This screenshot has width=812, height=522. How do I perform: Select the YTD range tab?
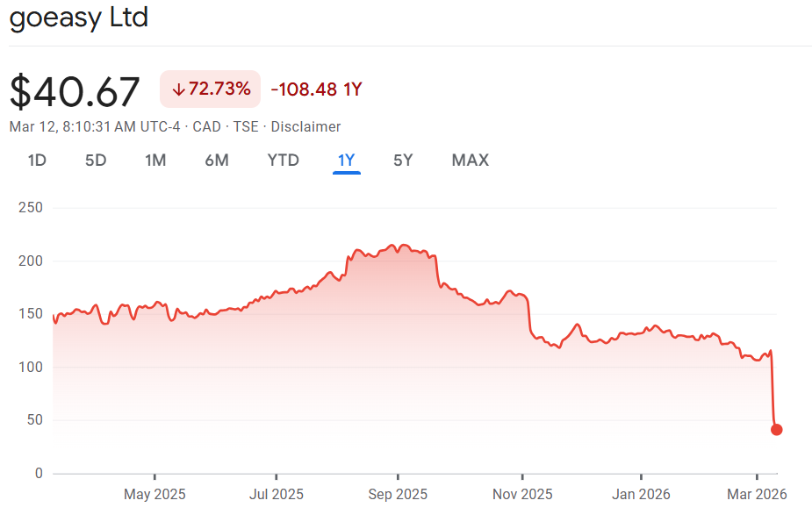point(284,161)
